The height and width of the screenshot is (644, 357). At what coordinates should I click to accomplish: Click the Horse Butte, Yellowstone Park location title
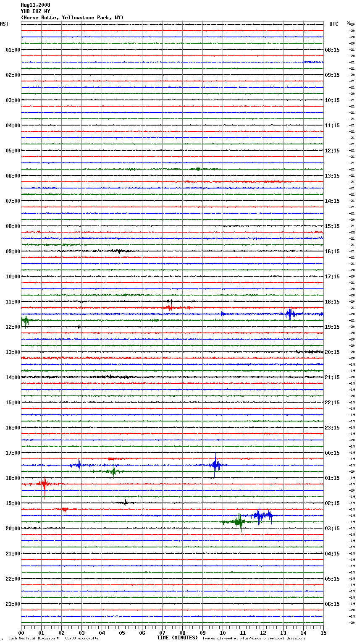tap(72, 18)
